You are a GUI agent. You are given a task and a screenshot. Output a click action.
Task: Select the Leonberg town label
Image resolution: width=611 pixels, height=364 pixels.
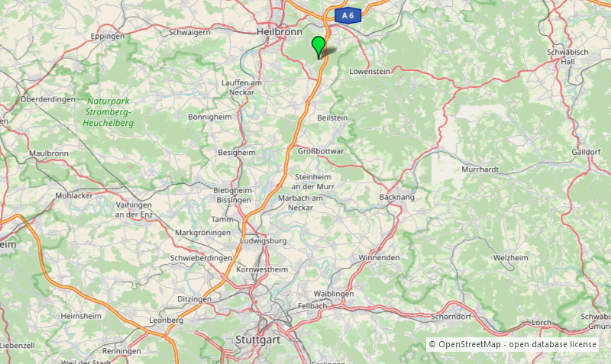click(x=166, y=321)
